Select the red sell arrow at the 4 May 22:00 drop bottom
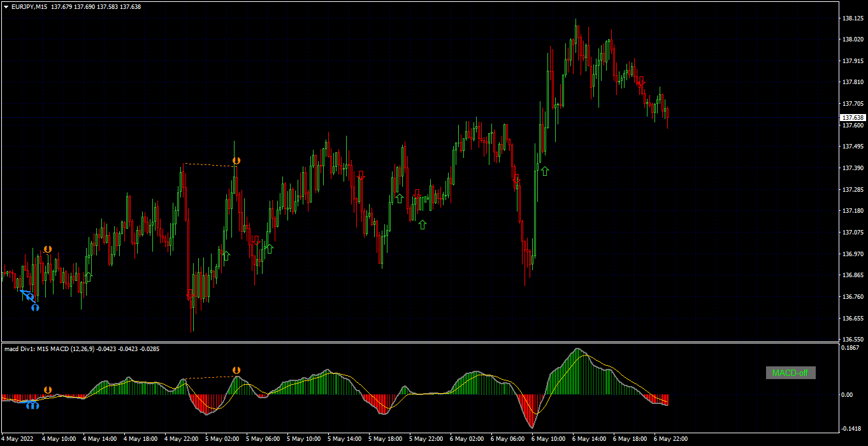The width and height of the screenshot is (868, 446). click(x=189, y=294)
